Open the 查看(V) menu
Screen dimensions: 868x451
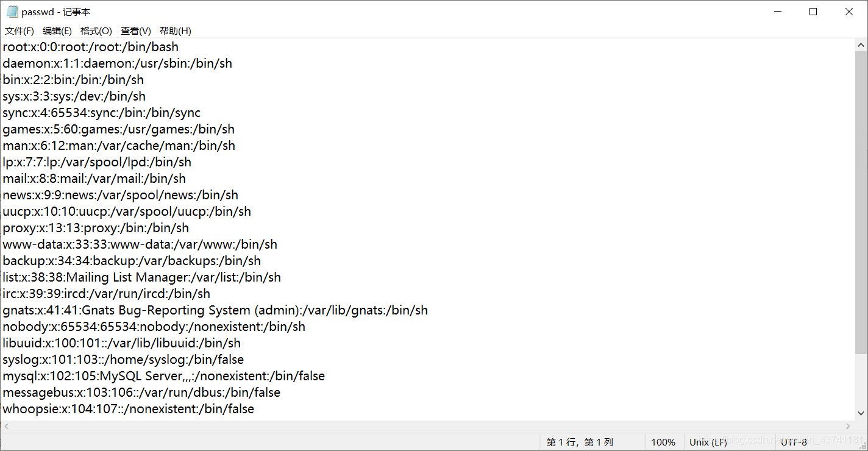pos(135,30)
